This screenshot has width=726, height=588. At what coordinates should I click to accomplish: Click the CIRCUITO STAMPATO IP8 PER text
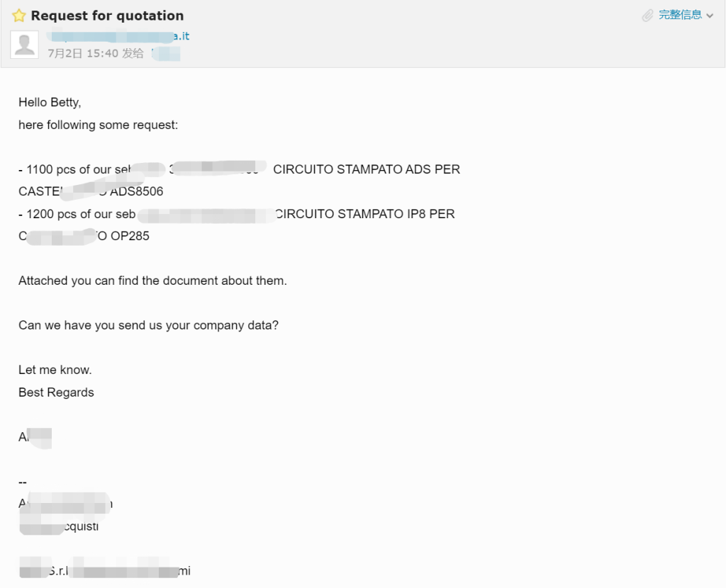tap(365, 214)
